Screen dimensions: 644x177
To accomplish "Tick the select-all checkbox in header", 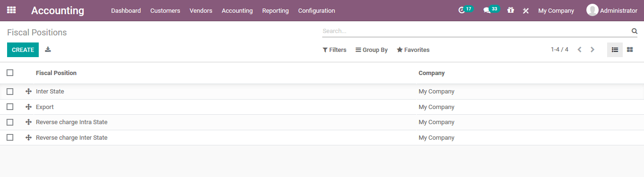I will pos(10,73).
